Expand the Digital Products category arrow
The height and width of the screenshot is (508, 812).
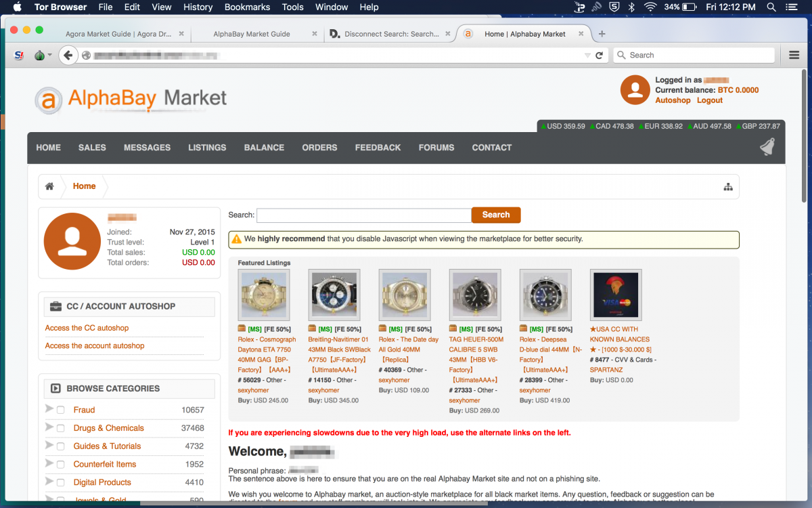click(49, 482)
